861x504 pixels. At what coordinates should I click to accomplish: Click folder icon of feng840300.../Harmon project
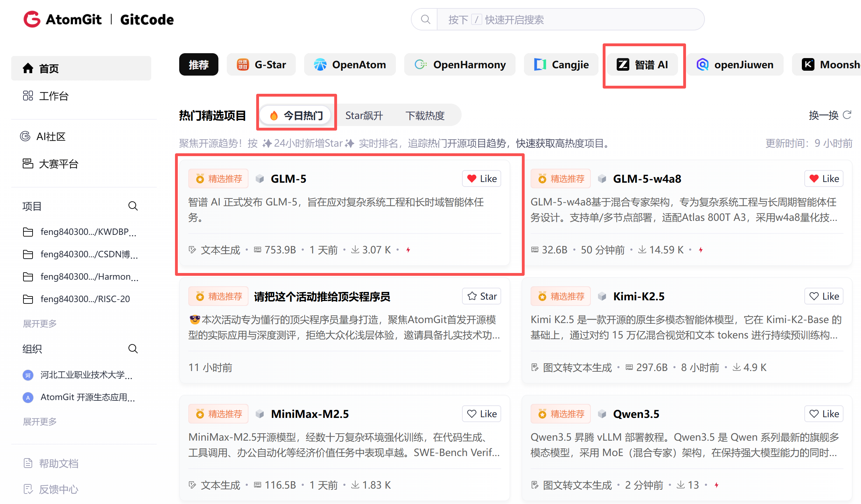(x=28, y=277)
